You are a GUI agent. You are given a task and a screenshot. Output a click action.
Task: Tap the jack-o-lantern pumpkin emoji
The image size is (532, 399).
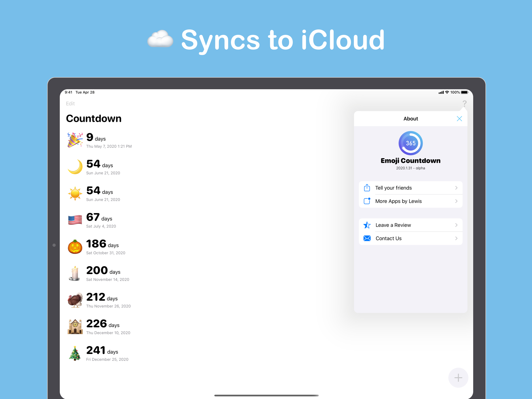[75, 247]
